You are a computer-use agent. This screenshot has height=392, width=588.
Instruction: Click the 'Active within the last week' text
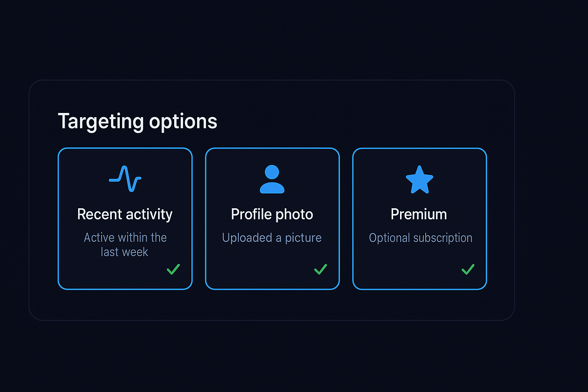click(x=125, y=244)
